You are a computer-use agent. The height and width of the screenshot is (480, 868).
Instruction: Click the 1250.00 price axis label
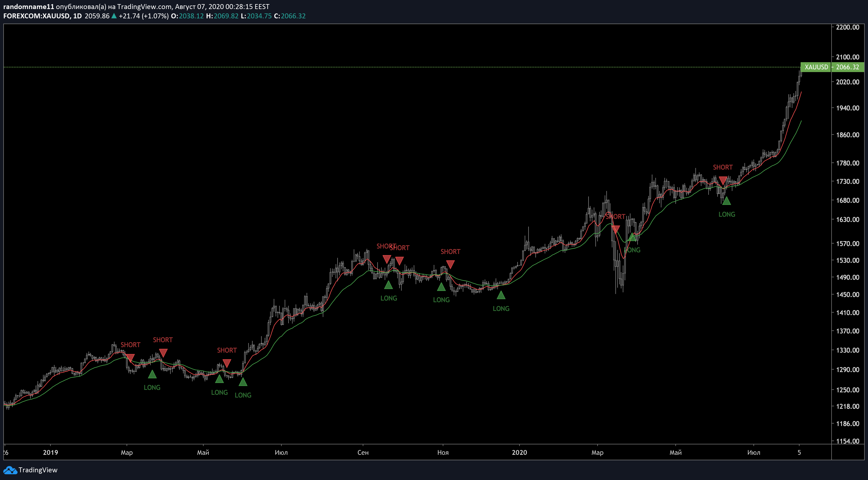848,390
